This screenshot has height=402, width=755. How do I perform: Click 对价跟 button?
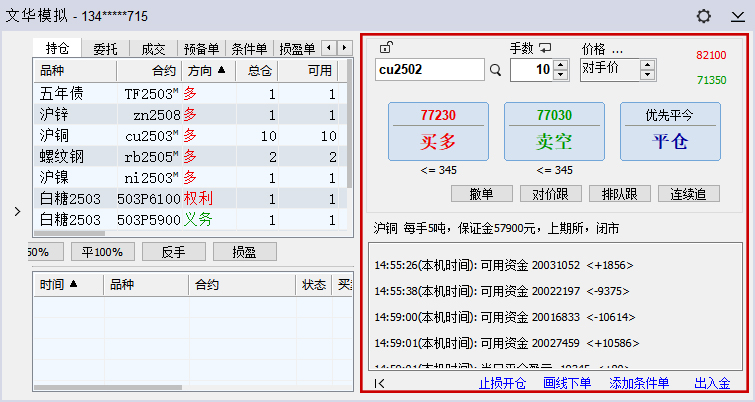pos(550,194)
